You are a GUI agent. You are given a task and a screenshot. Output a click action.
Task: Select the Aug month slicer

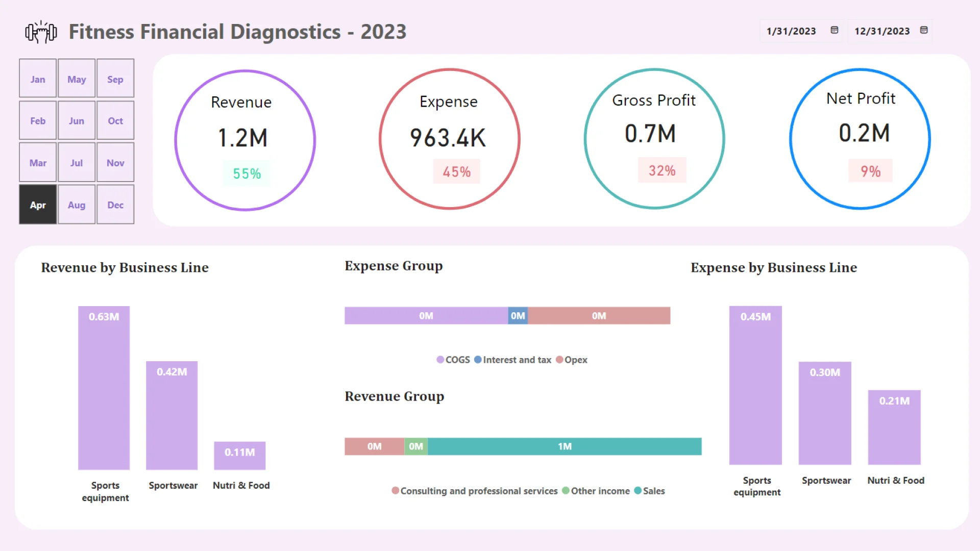tap(77, 204)
